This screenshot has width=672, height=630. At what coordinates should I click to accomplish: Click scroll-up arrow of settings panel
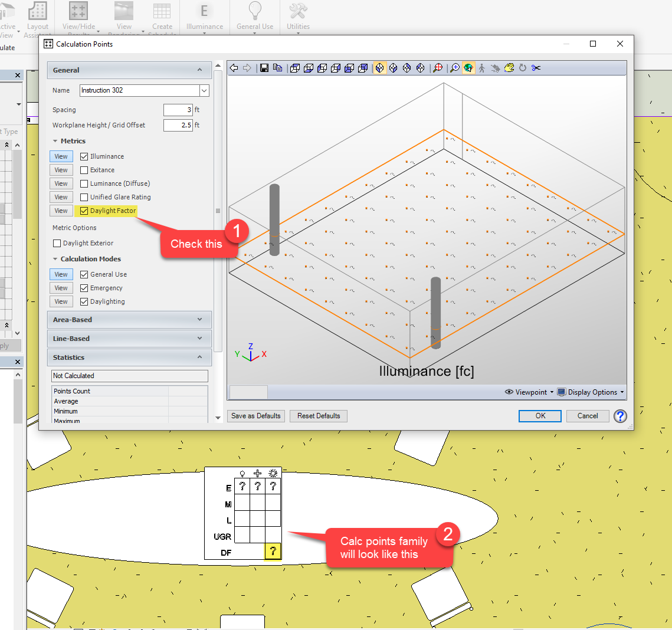point(218,65)
